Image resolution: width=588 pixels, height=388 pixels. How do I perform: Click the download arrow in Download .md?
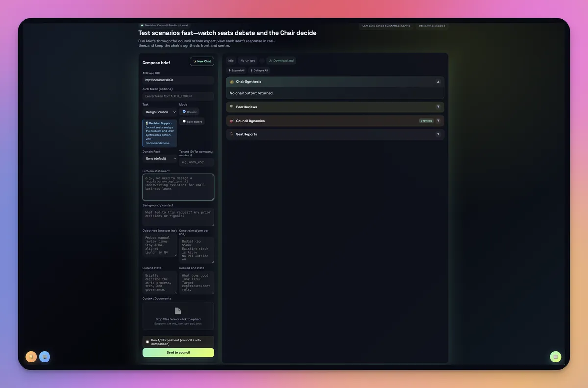pos(271,60)
